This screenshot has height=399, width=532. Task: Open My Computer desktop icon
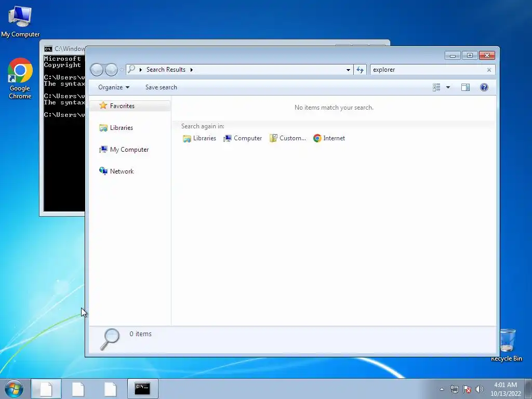20,22
